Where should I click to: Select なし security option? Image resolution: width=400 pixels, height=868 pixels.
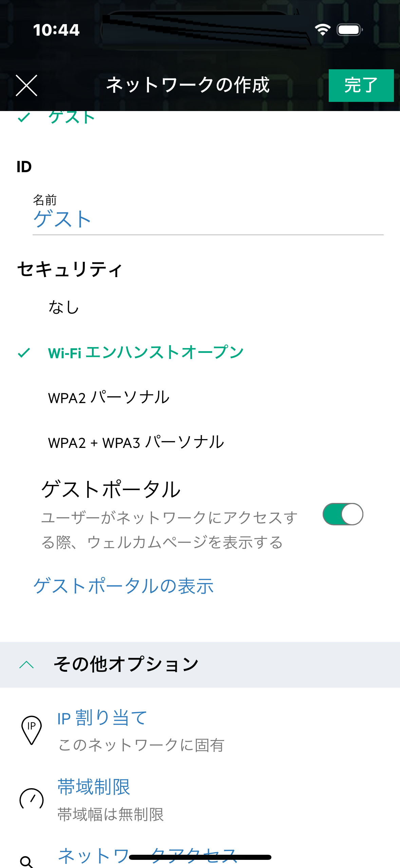[64, 308]
